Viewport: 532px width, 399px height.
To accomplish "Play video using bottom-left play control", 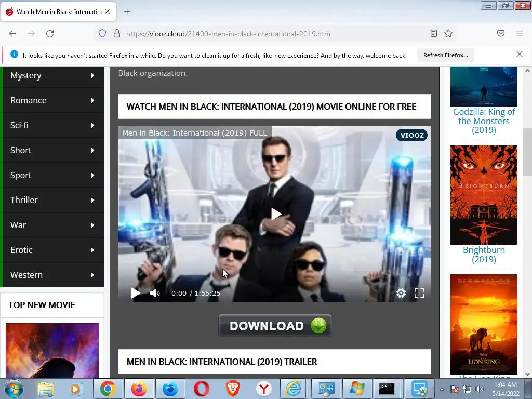I will [136, 293].
